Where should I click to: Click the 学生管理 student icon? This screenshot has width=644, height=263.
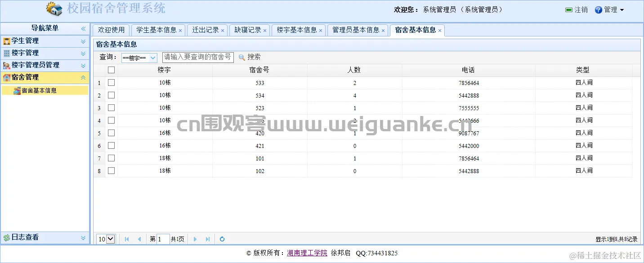tap(7, 41)
